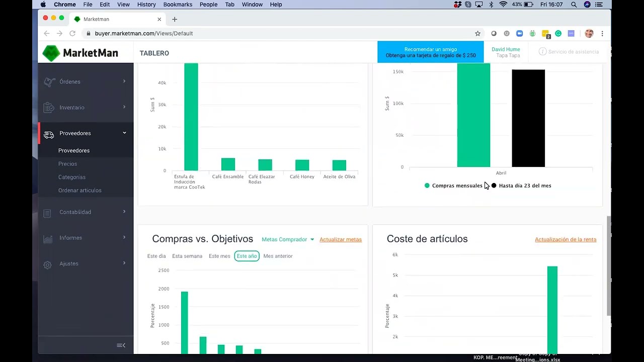Expand the Ajustes menu chevron

pos(124,262)
